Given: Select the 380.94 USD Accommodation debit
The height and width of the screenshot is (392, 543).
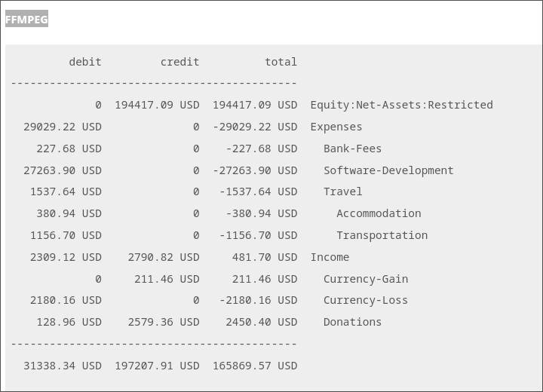Looking at the screenshot, I should pos(69,213).
